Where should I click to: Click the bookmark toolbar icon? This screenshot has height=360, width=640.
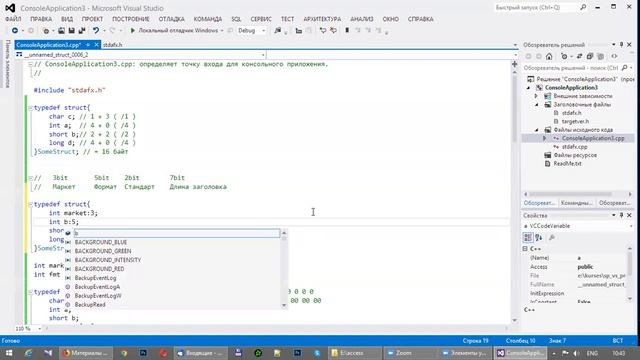click(347, 31)
